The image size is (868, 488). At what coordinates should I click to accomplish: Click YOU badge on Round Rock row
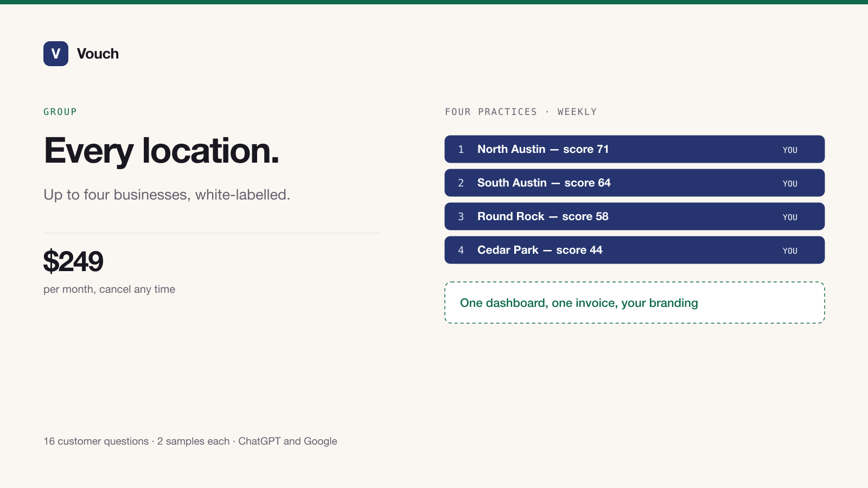790,217
